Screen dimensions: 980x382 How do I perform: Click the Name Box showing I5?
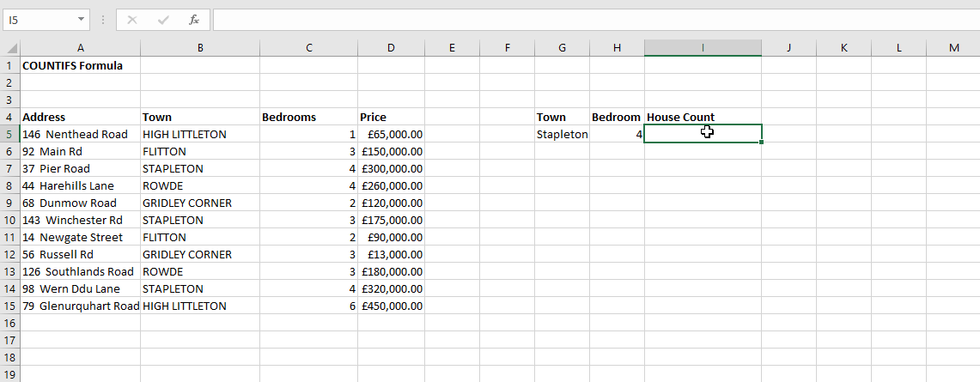[39, 19]
